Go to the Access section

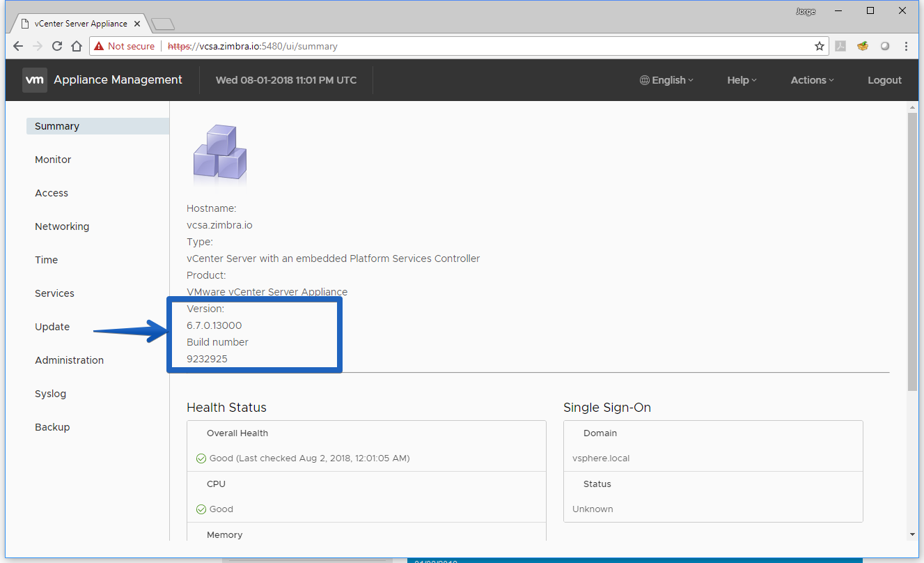(x=52, y=193)
